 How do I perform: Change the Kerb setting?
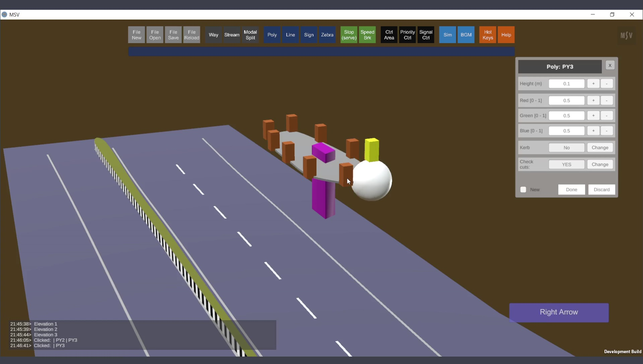pos(600,148)
